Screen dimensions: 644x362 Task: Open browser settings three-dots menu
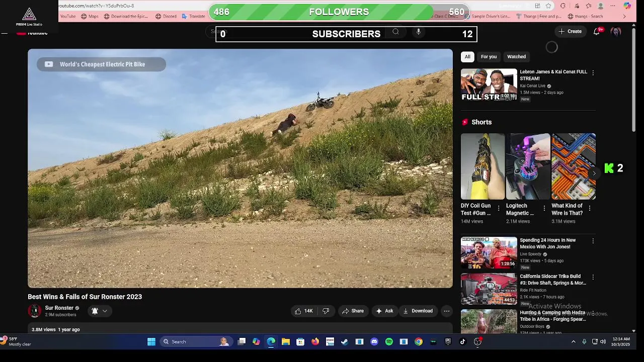pyautogui.click(x=613, y=6)
